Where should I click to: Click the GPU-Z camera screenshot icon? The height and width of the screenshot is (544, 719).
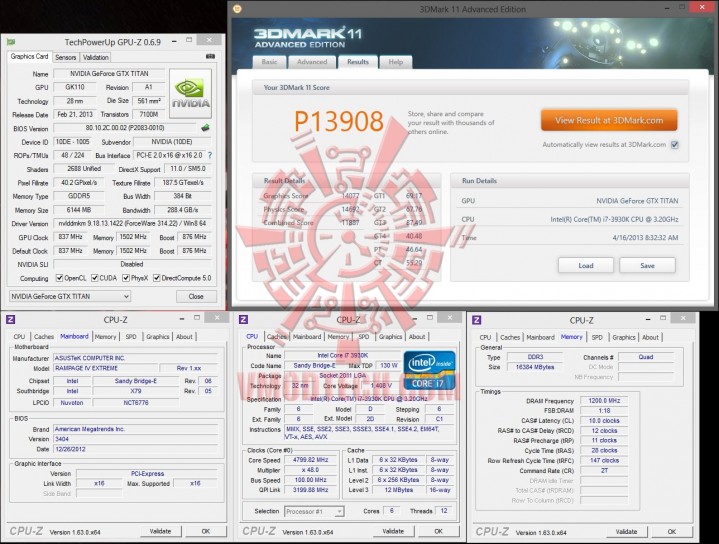pyautogui.click(x=210, y=56)
